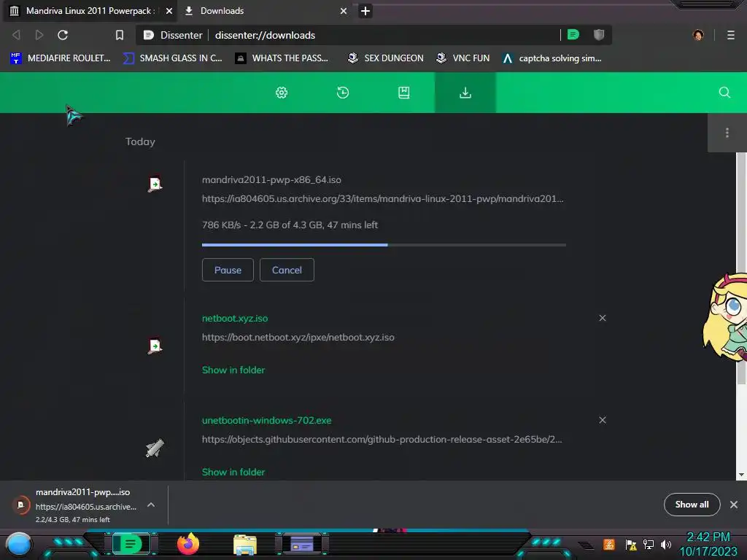Reload the current page
Image resolution: width=747 pixels, height=560 pixels.
(63, 35)
